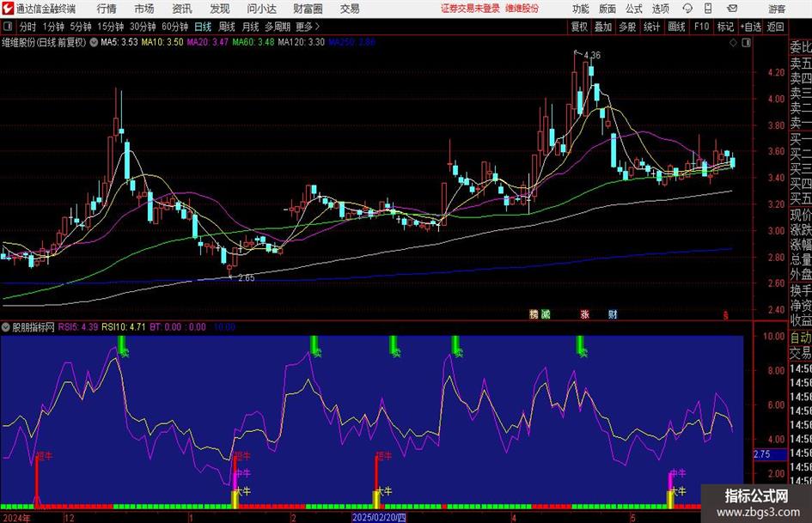Viewport: 812px width, 523px height.
Task: Click the MA5: 3.53 indicator value
Action: click(x=119, y=42)
